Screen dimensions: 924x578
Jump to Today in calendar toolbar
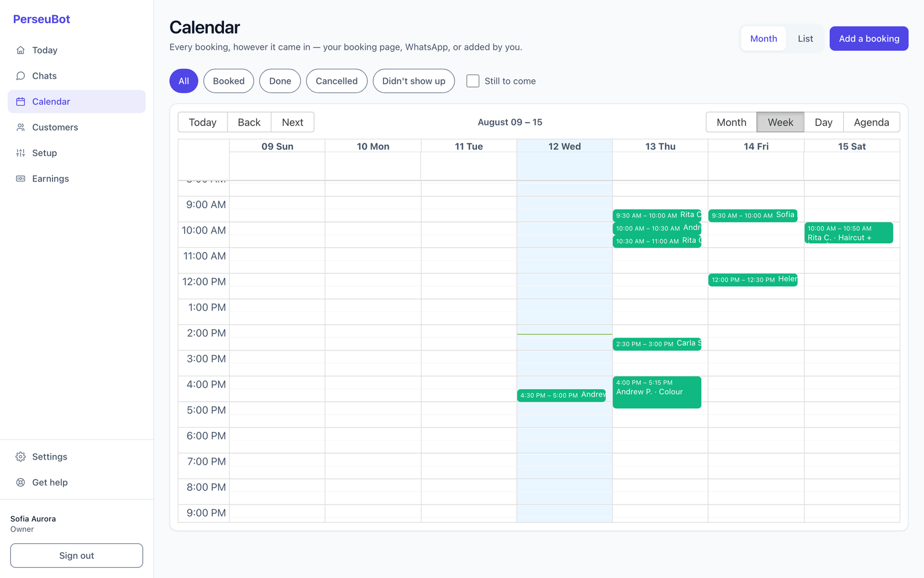203,123
